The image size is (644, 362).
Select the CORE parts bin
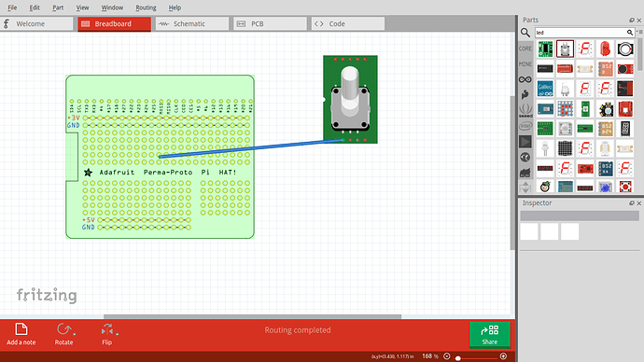coord(525,49)
